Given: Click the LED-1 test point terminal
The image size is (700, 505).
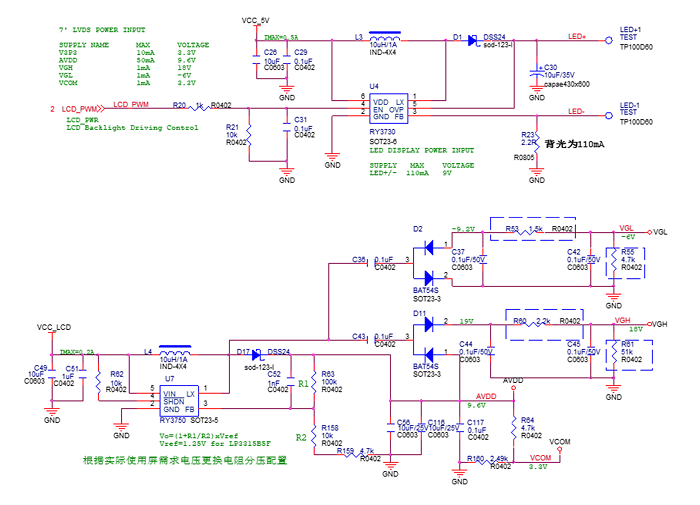Looking at the screenshot, I should pos(608,112).
